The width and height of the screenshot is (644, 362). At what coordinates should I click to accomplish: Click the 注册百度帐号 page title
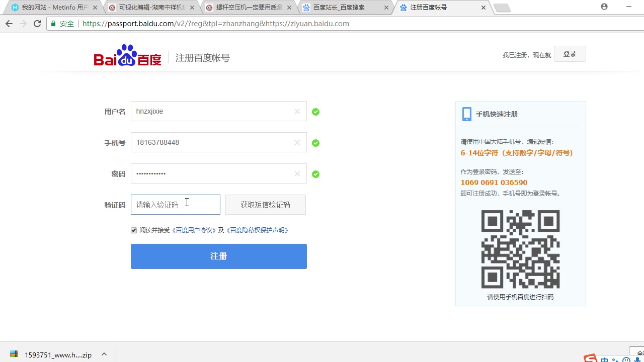[202, 58]
